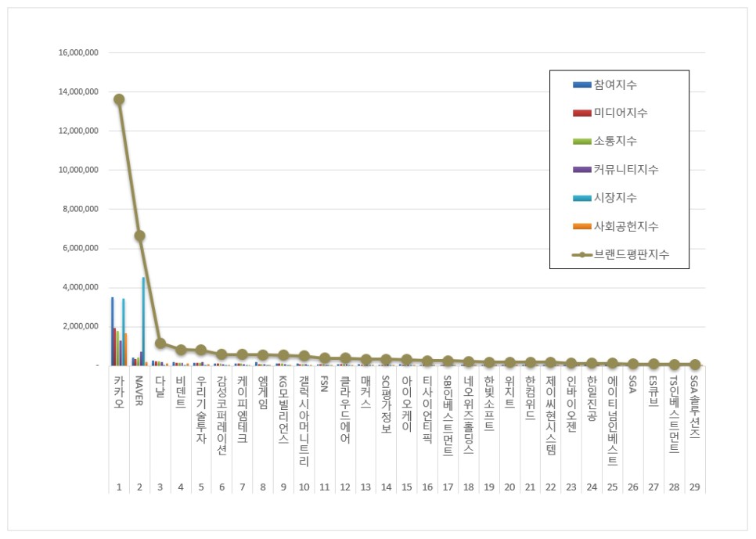This screenshot has width=756, height=539.
Task: Click the 소통지수 green legend swatch
Action: (x=582, y=142)
